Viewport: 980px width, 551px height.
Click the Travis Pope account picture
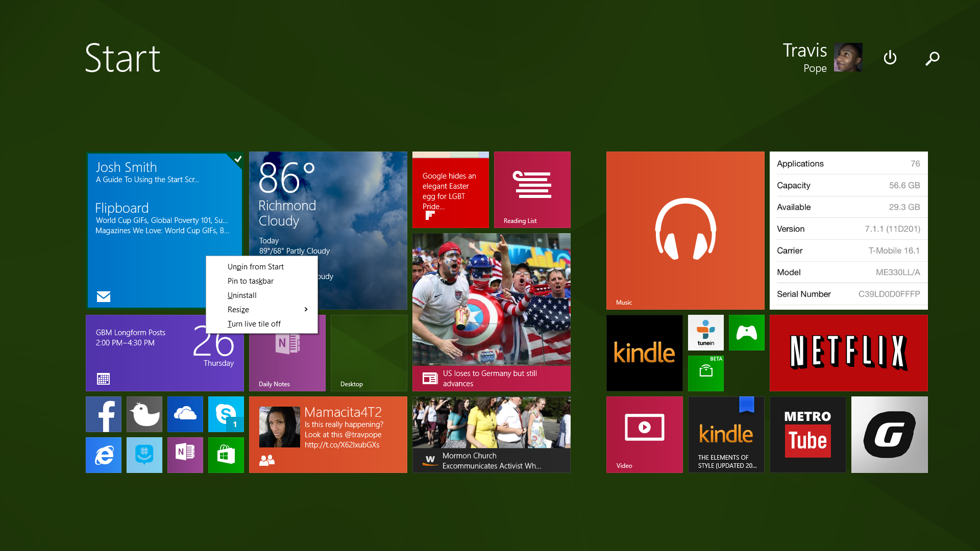click(x=848, y=57)
